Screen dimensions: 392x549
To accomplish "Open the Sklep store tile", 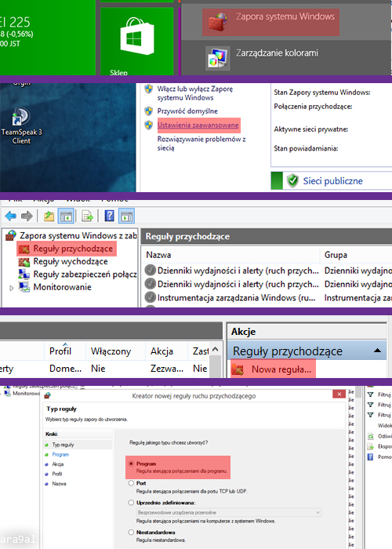I will [137, 42].
